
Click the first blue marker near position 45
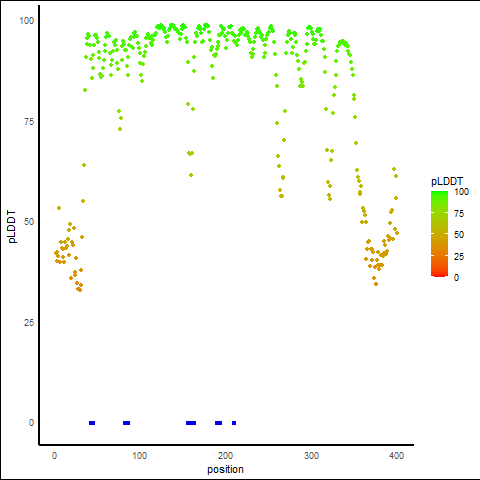point(92,423)
